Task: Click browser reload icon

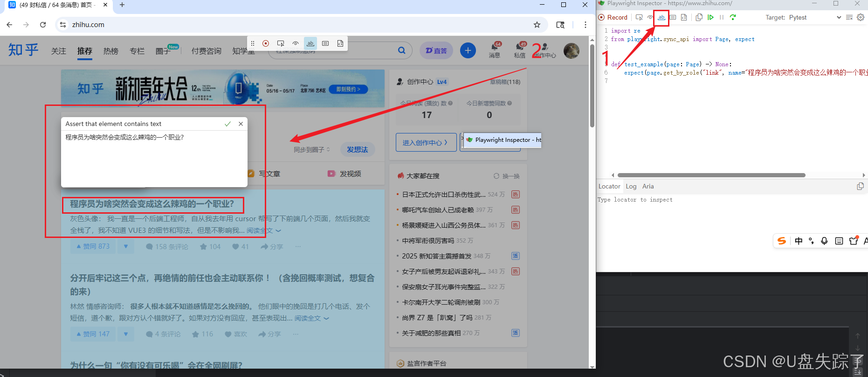Action: pos(43,25)
